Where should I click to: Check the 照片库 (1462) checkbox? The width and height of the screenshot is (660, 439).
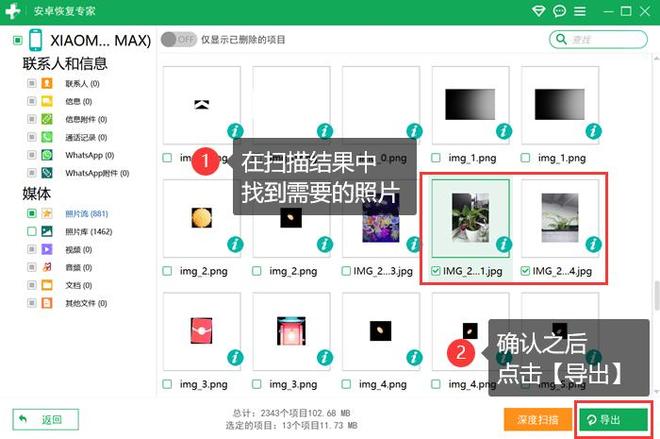point(33,231)
